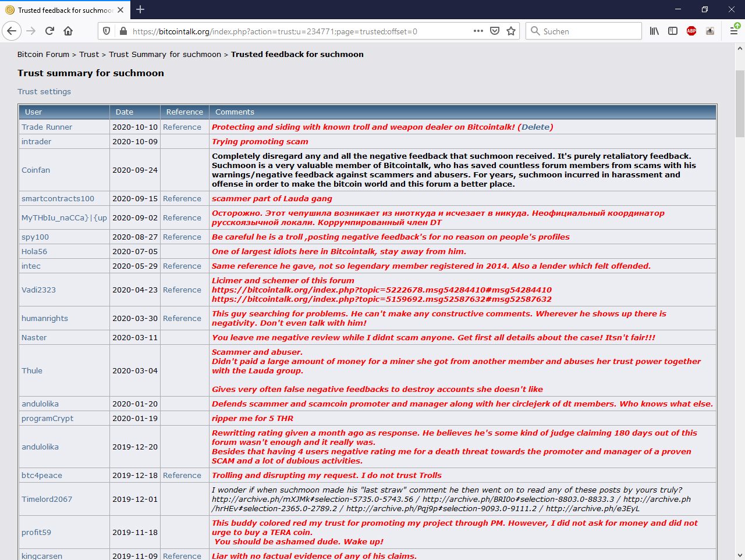Open MyTHbIu_naCCa user profile
The height and width of the screenshot is (560, 745).
click(64, 217)
